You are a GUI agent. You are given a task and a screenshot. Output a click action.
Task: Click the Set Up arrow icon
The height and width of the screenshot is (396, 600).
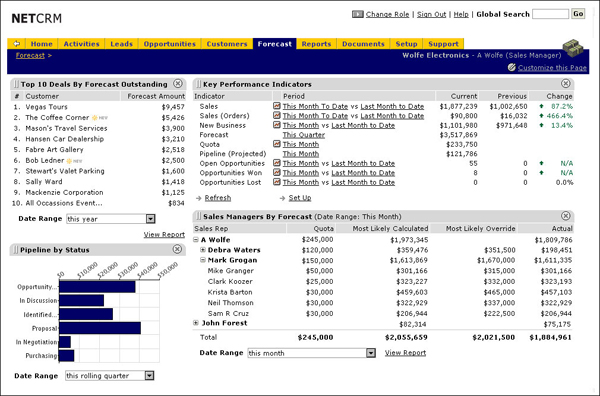pyautogui.click(x=282, y=198)
